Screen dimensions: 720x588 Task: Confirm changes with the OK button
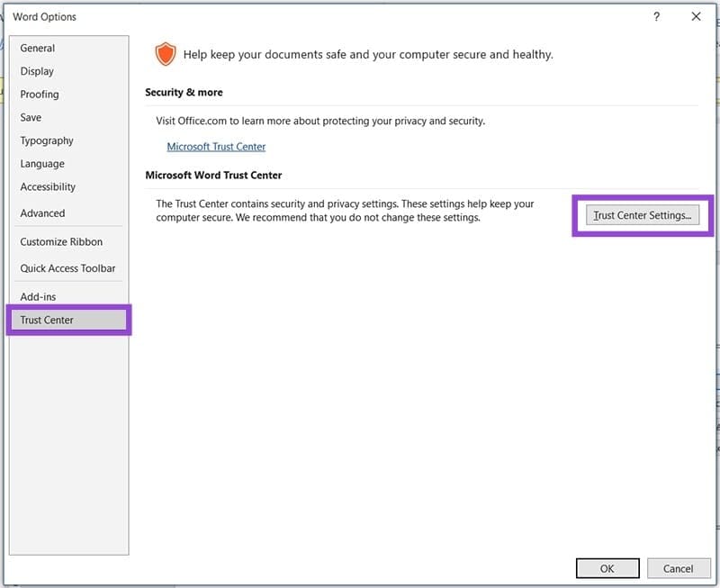(607, 568)
